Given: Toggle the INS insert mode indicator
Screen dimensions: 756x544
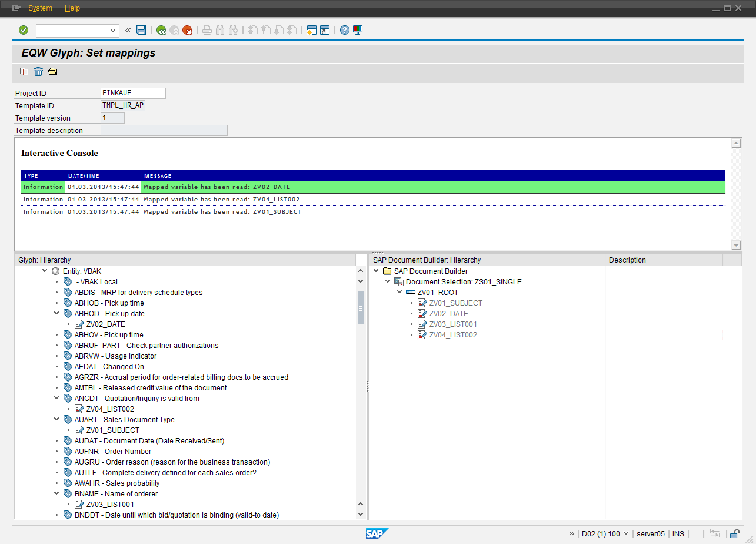Looking at the screenshot, I should tap(678, 533).
